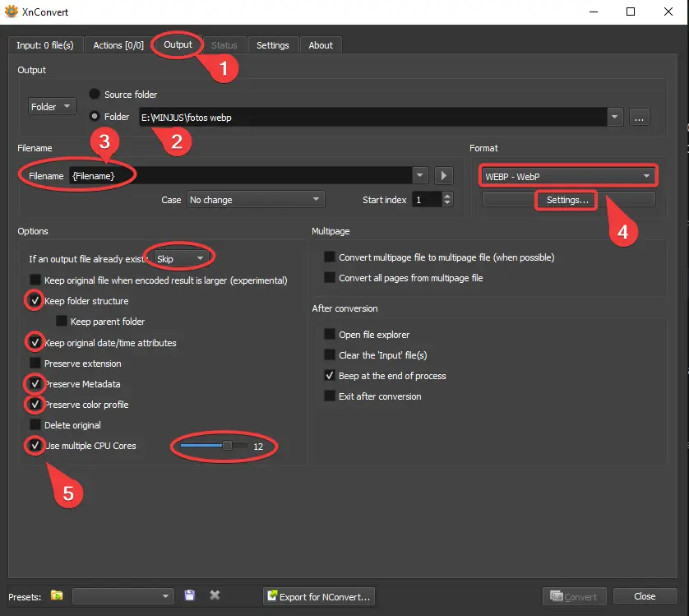
Task: Increase the Start index spinner value
Action: (x=447, y=196)
